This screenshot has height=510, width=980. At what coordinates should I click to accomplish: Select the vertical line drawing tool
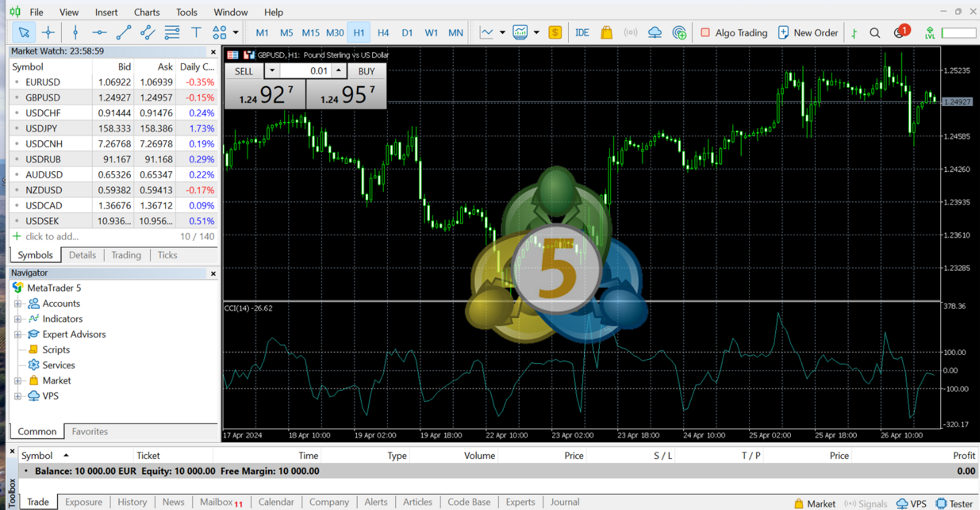pos(75,32)
